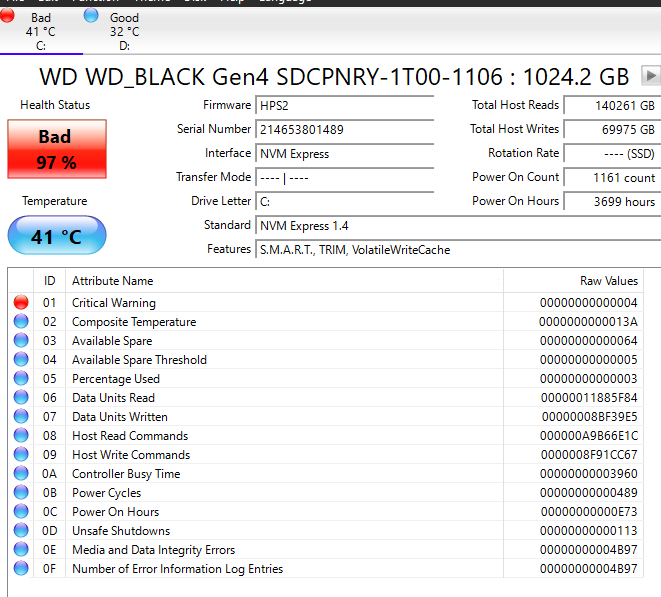Select the Composite Temperature attribute name
The width and height of the screenshot is (661, 597).
[x=134, y=322]
